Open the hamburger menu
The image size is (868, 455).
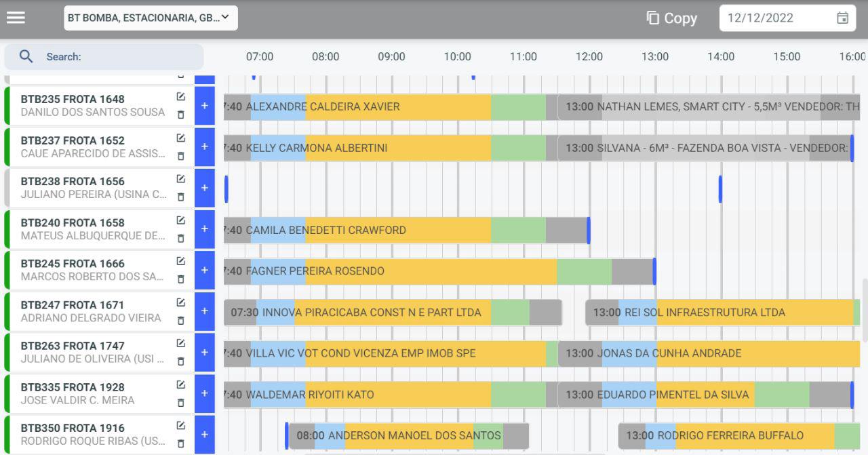[x=16, y=18]
